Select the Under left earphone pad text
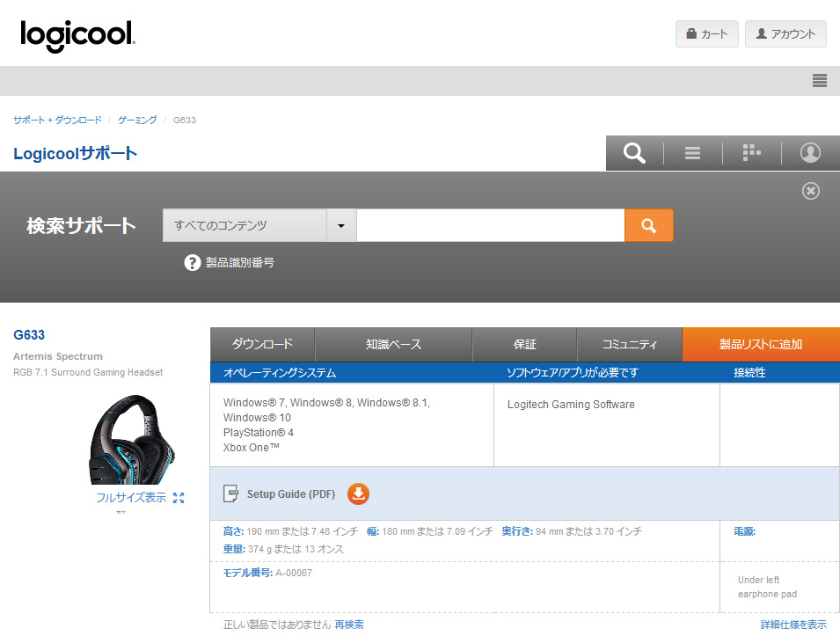 coord(767,587)
